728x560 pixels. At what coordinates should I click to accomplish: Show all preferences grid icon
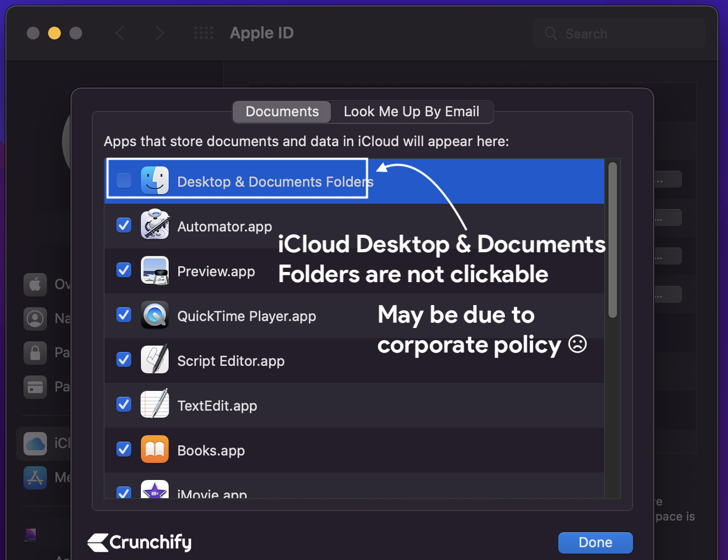(203, 33)
